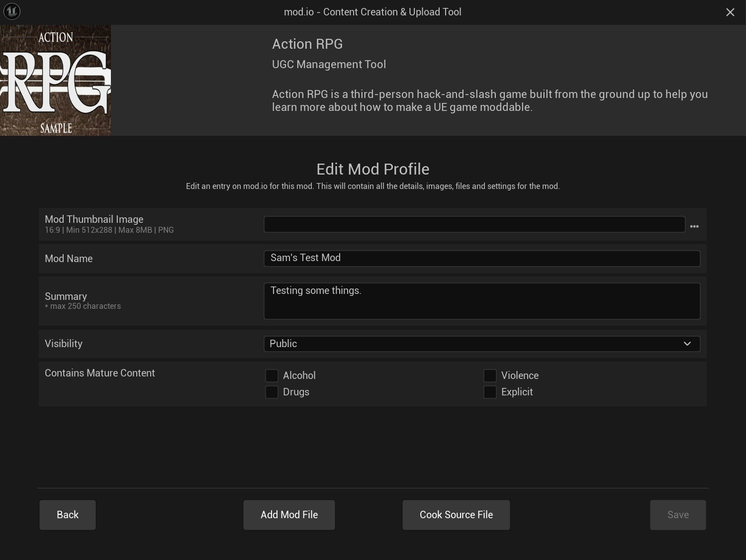Viewport: 746px width, 560px height.
Task: Focus the Mod Thumbnail Image path field
Action: (x=474, y=224)
